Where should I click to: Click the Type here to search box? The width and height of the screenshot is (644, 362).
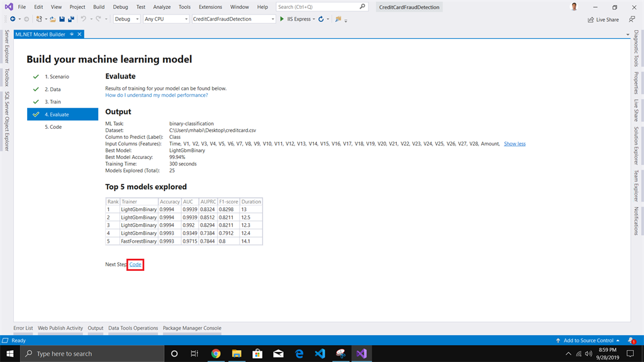92,353
